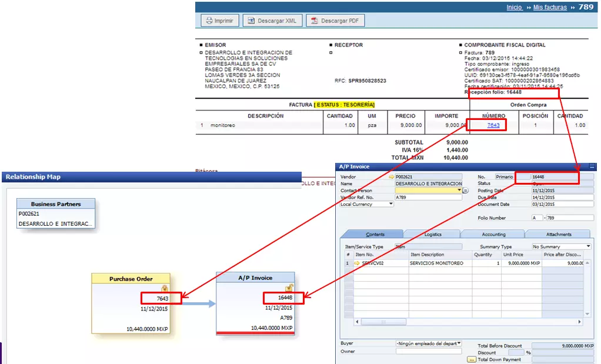The width and height of the screenshot is (601, 364).
Task: Click the Vendor Ref. No. field
Action: point(428,198)
